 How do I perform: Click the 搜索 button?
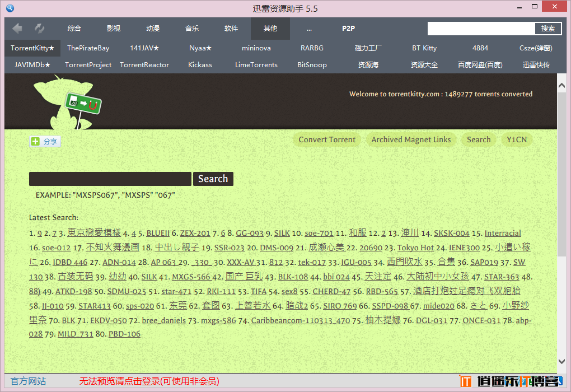point(547,29)
